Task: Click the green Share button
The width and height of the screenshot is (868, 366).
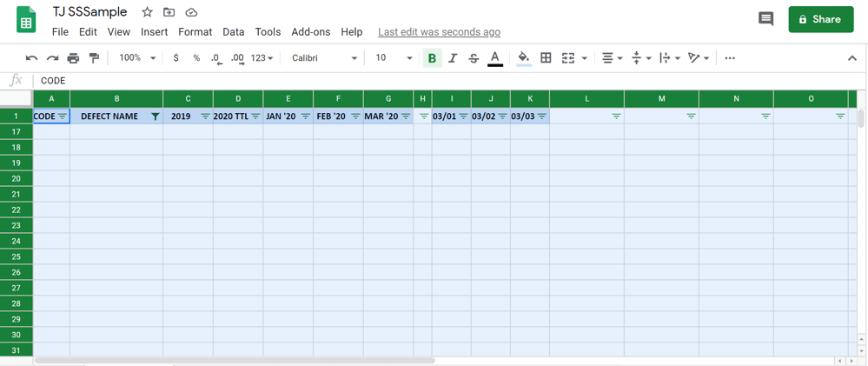Action: pyautogui.click(x=820, y=19)
